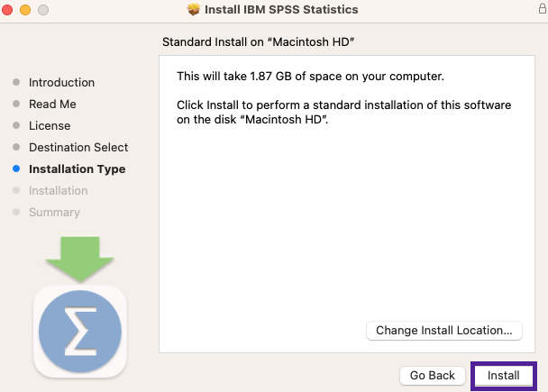Select the Read Me step
The image size is (548, 392).
point(52,105)
